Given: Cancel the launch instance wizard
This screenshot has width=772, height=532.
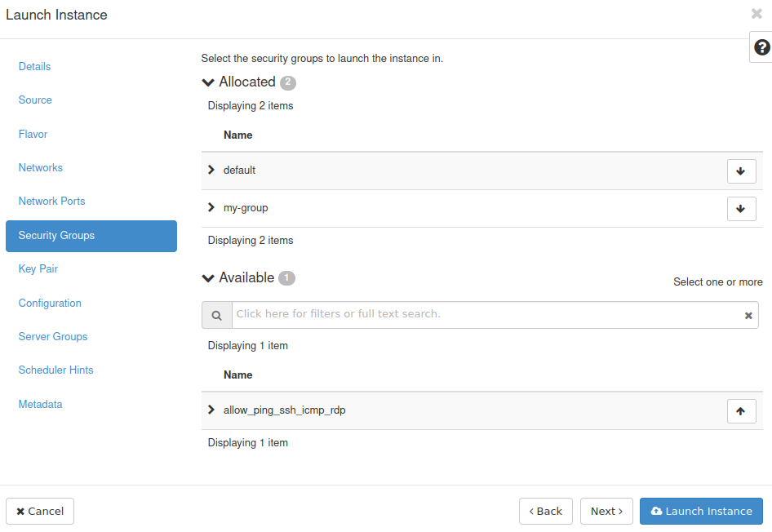Looking at the screenshot, I should tap(40, 512).
